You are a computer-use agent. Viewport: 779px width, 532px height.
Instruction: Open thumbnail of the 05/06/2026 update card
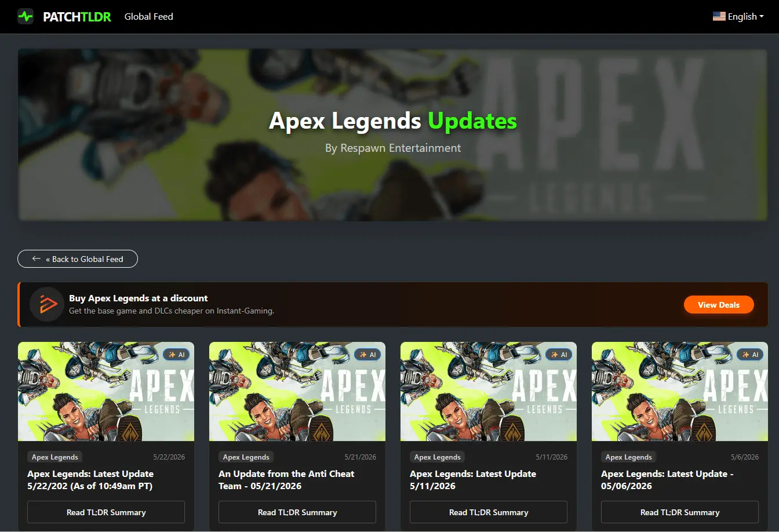[680, 391]
